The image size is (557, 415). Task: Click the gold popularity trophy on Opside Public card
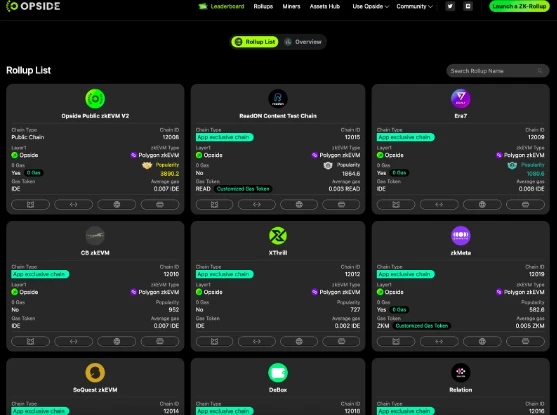147,165
